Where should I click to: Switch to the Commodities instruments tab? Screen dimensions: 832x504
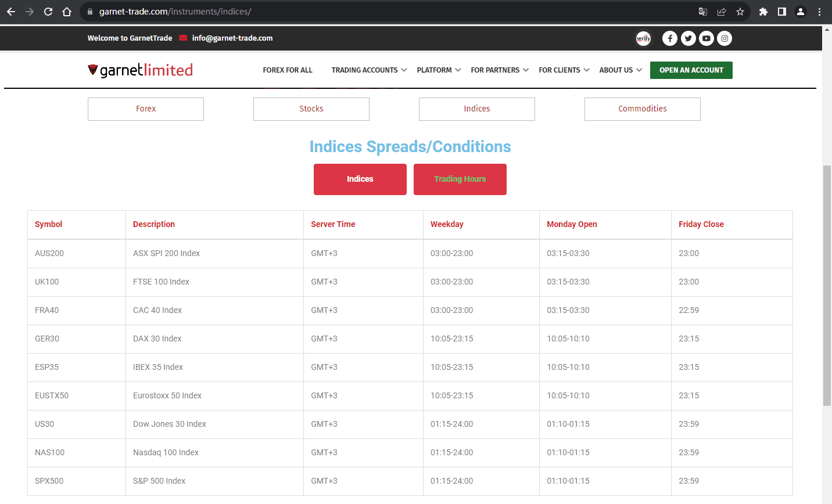pyautogui.click(x=643, y=109)
